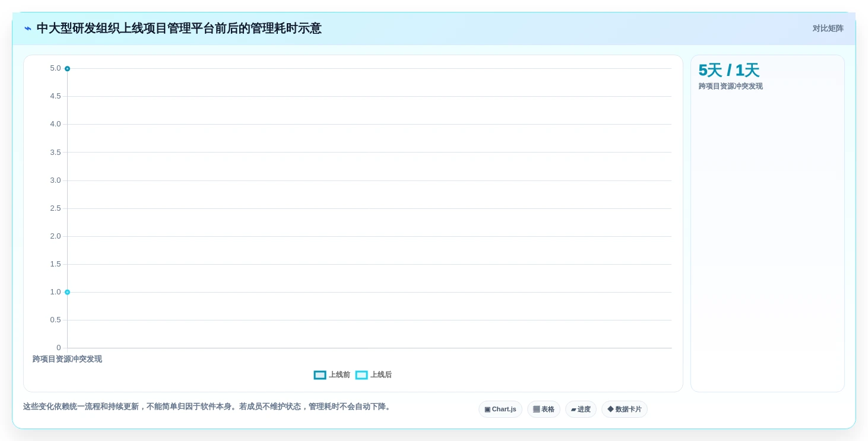Select the 1.0 data point on the chart
The image size is (868, 441).
point(67,292)
